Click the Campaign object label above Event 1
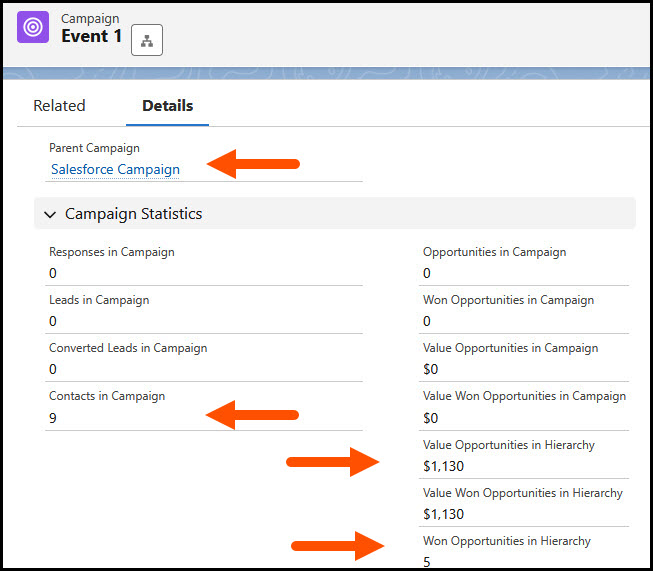653x571 pixels. pyautogui.click(x=90, y=18)
